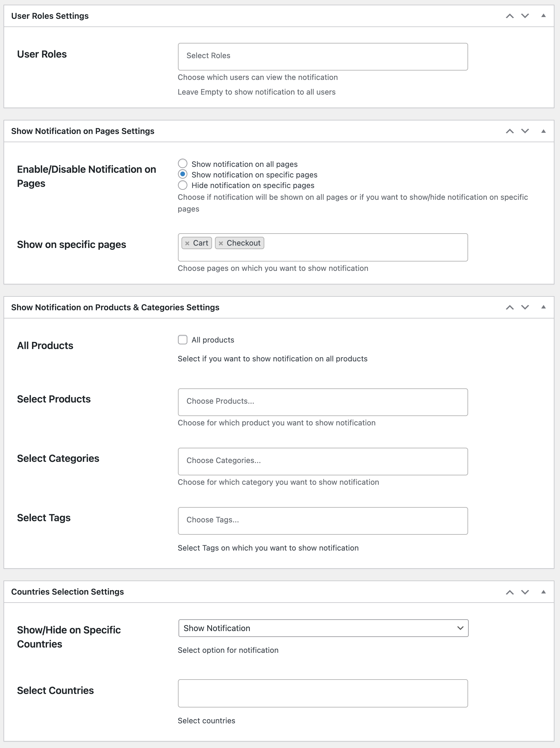Open the Choose Categories dropdown
This screenshot has height=748, width=560.
pyautogui.click(x=323, y=461)
